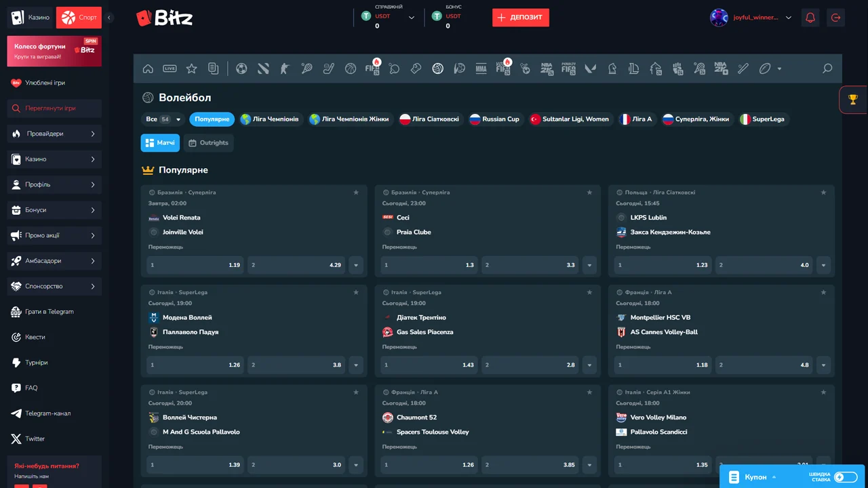Viewport: 868px width, 488px height.
Task: Select the tennis racket icon
Action: tap(307, 68)
